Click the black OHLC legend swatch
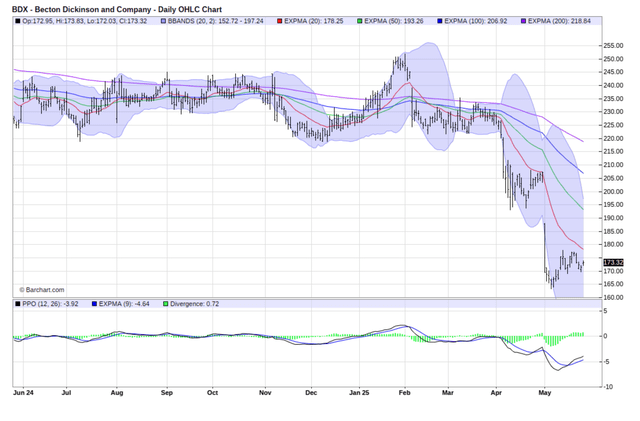Viewport: 640px width, 421px height. (18, 21)
